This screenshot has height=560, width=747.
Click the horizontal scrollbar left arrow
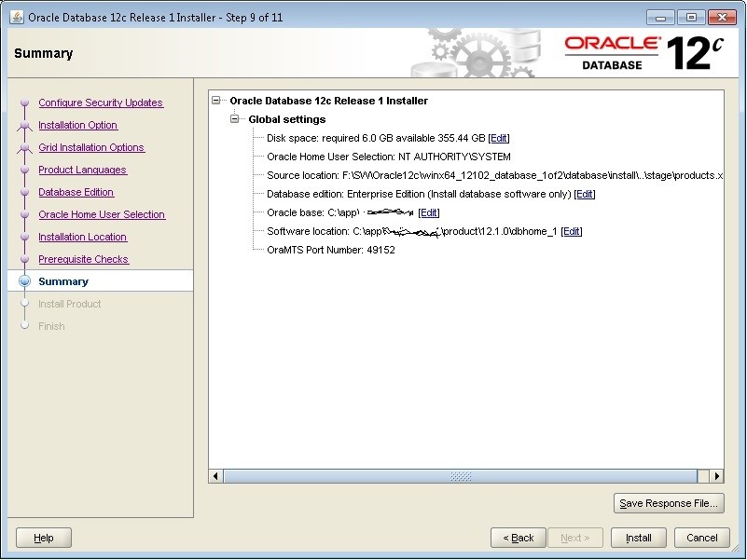pos(215,476)
